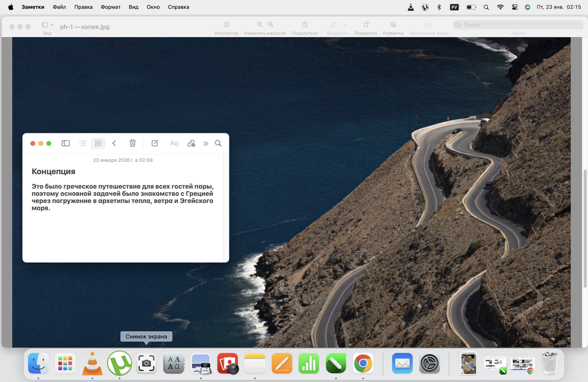Create a new note
588x382 pixels.
155,143
